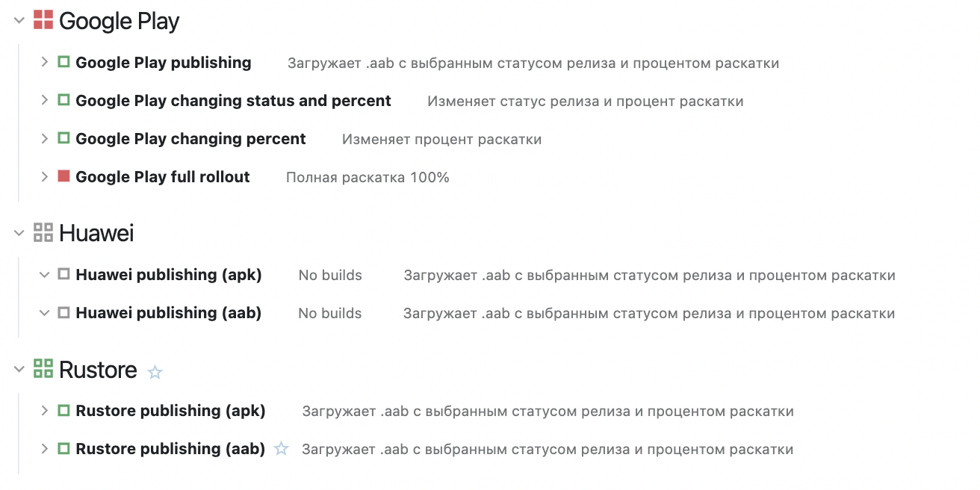980x490 pixels.
Task: Click status icon of Google Play publishing
Action: point(63,62)
